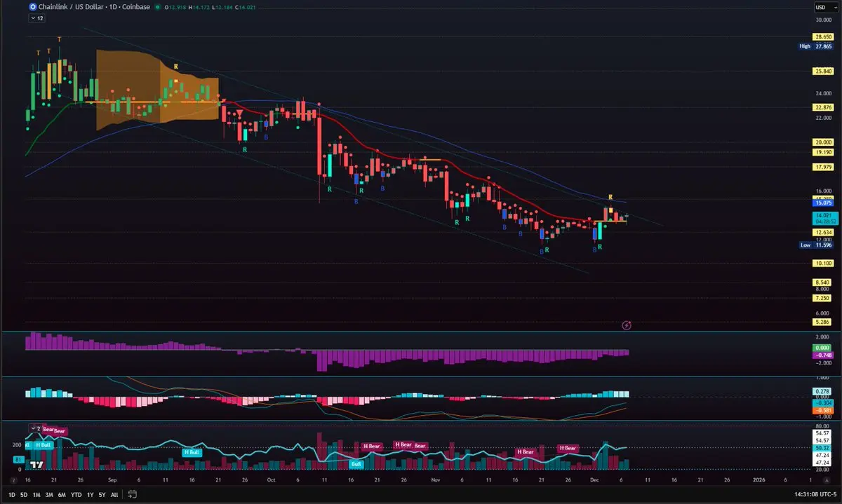Click the 50.32 RSI value label
Screen dimensions: 842x504
pos(822,447)
